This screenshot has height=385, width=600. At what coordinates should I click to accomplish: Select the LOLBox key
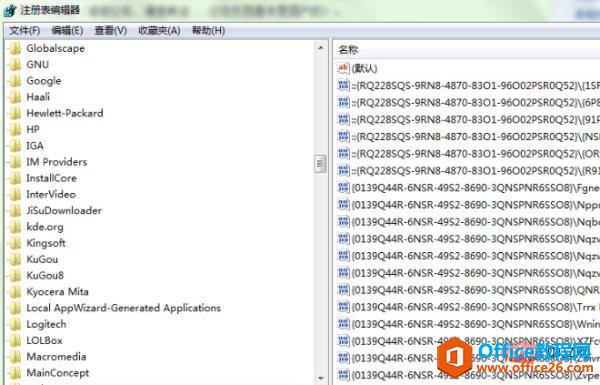(44, 341)
